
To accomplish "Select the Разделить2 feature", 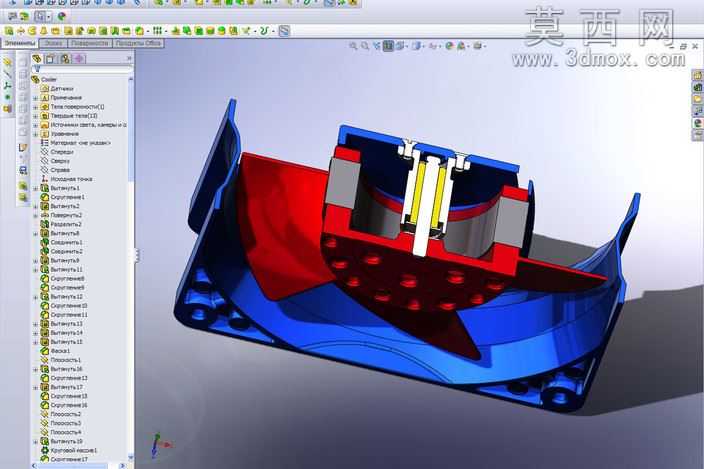I will [x=61, y=224].
